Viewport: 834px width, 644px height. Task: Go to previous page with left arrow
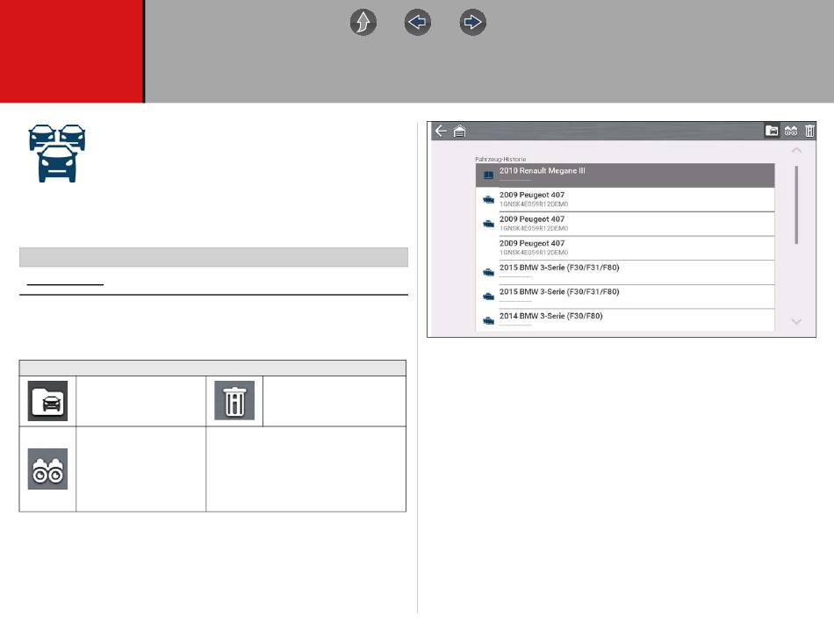coord(418,22)
